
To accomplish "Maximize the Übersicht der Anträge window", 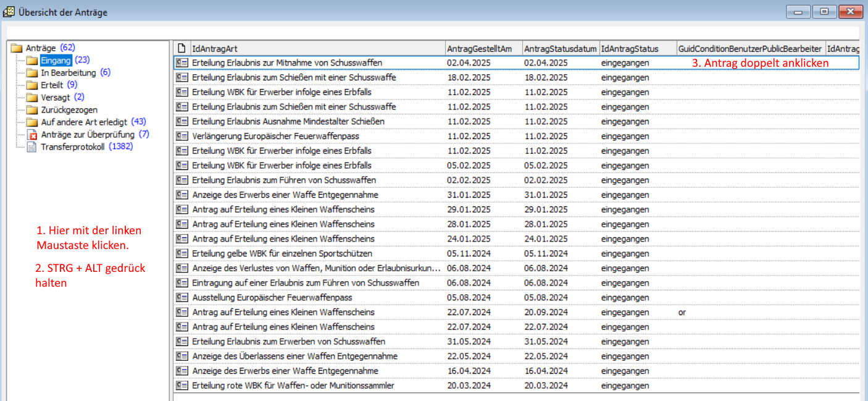I will pos(824,12).
